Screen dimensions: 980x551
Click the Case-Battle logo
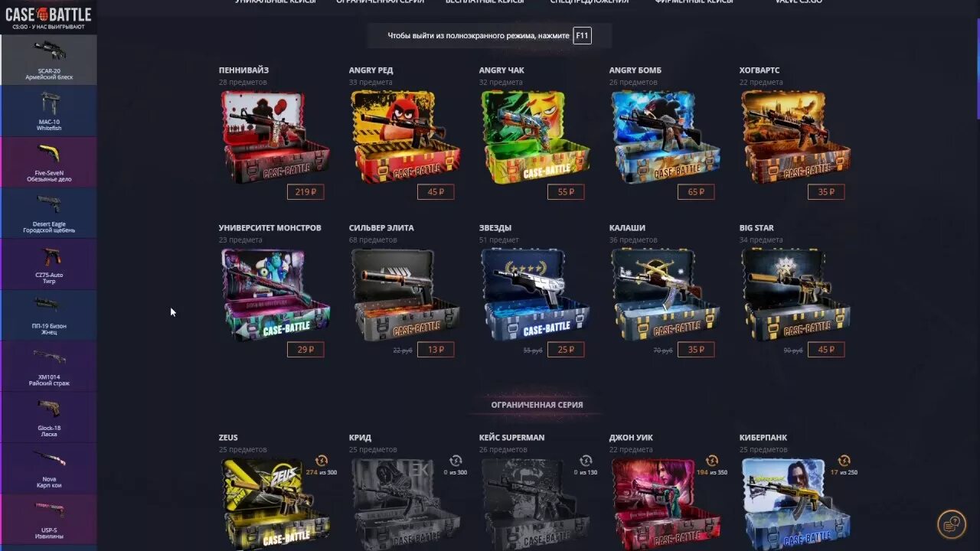[48, 18]
